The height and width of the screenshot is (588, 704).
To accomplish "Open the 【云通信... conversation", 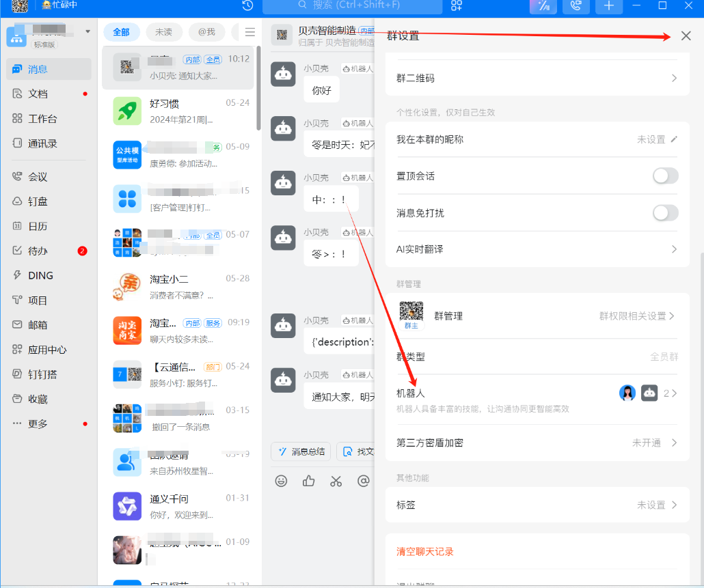I will coord(178,375).
